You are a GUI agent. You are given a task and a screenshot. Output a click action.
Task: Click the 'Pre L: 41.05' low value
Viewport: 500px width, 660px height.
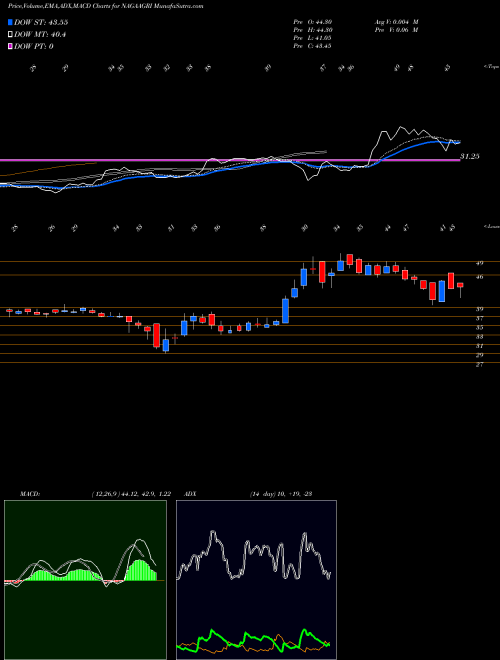click(312, 38)
